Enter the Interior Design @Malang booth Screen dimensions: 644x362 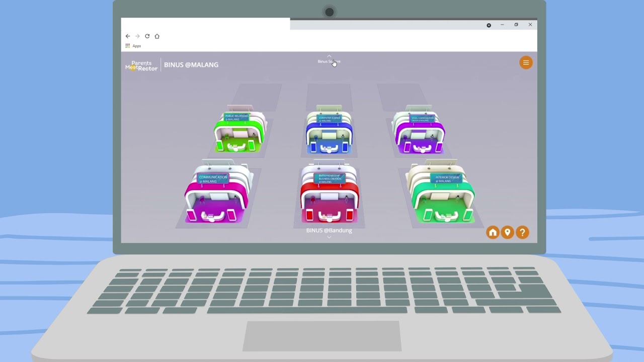441,192
